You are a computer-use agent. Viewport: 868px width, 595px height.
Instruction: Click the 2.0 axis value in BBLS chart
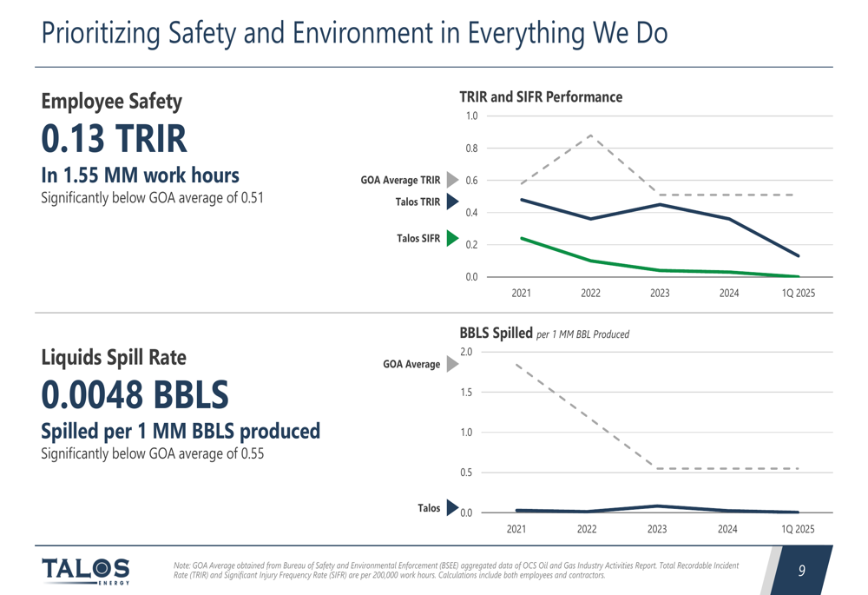pyautogui.click(x=466, y=352)
